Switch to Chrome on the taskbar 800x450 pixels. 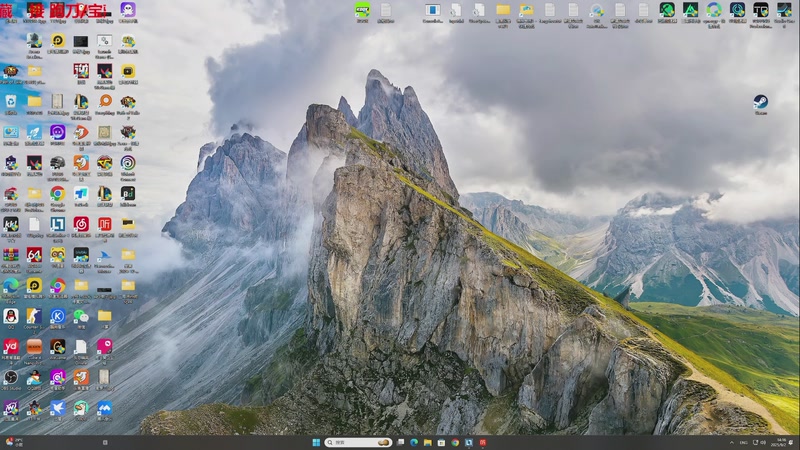click(x=455, y=442)
